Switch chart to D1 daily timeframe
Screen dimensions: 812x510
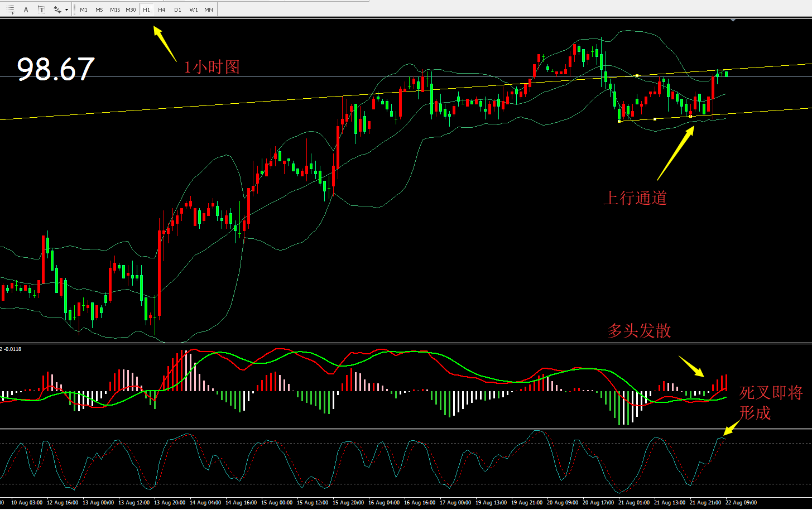point(177,9)
